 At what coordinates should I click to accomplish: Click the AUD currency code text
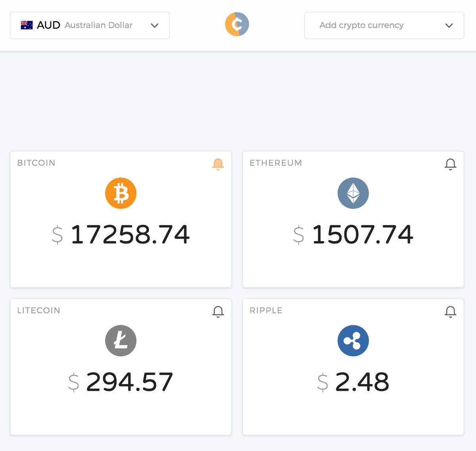coord(48,25)
